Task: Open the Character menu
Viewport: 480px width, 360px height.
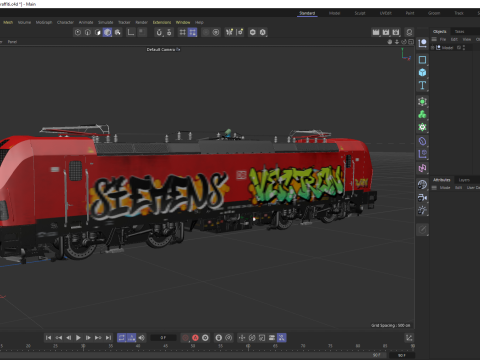Action: 65,22
